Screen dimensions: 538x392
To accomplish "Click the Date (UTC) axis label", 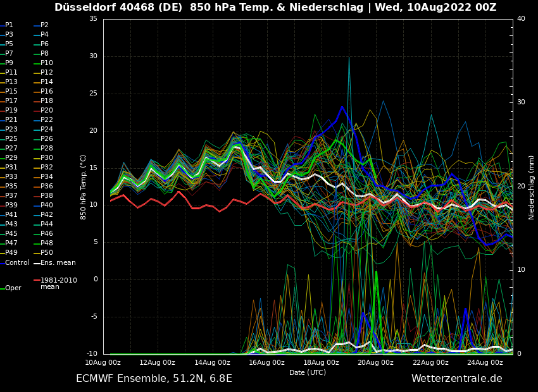I will point(308,372).
